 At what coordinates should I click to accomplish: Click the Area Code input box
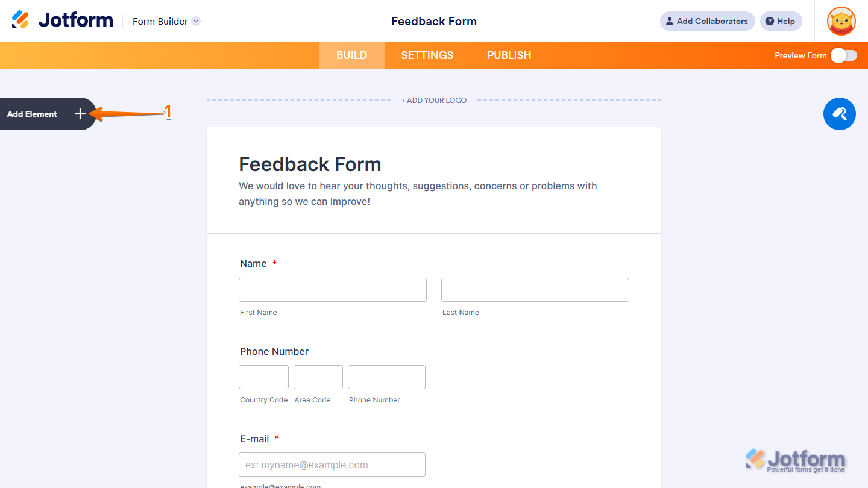pyautogui.click(x=318, y=377)
